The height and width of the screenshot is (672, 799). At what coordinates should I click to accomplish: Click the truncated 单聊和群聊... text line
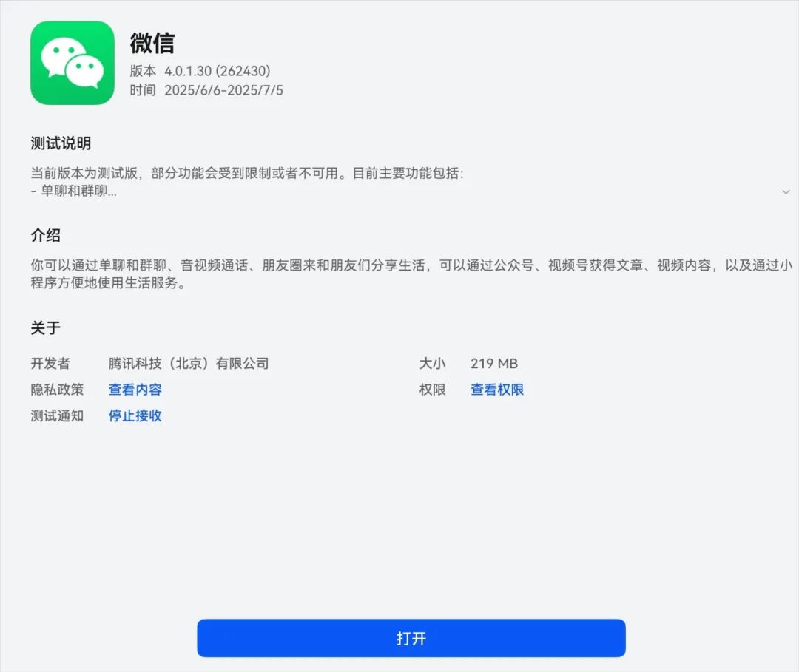click(74, 191)
